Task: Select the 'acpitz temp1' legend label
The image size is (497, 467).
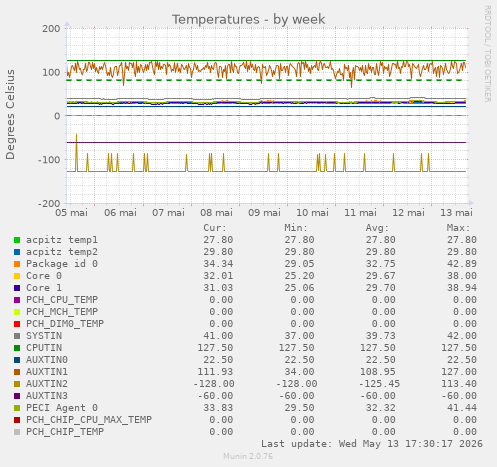Action: click(x=62, y=240)
